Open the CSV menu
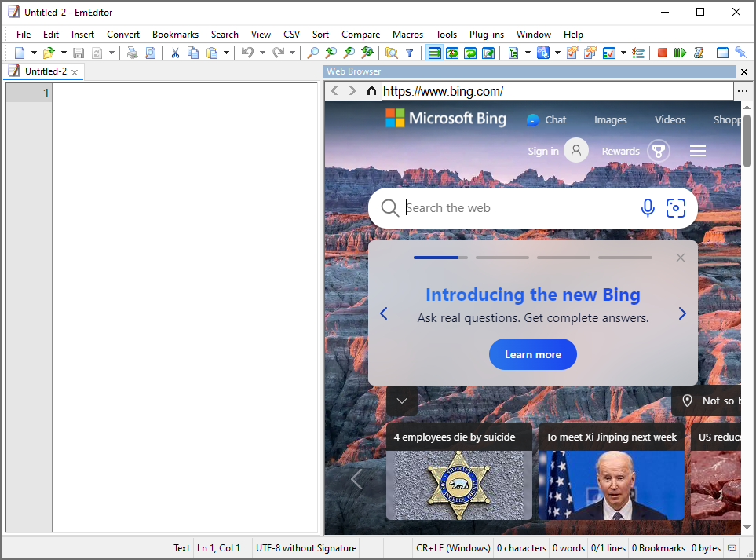 tap(291, 35)
